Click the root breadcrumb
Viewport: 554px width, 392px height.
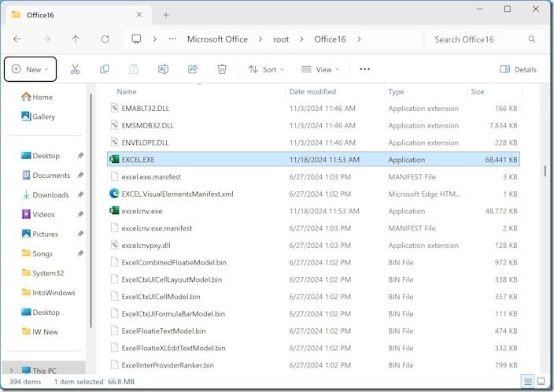pos(281,39)
